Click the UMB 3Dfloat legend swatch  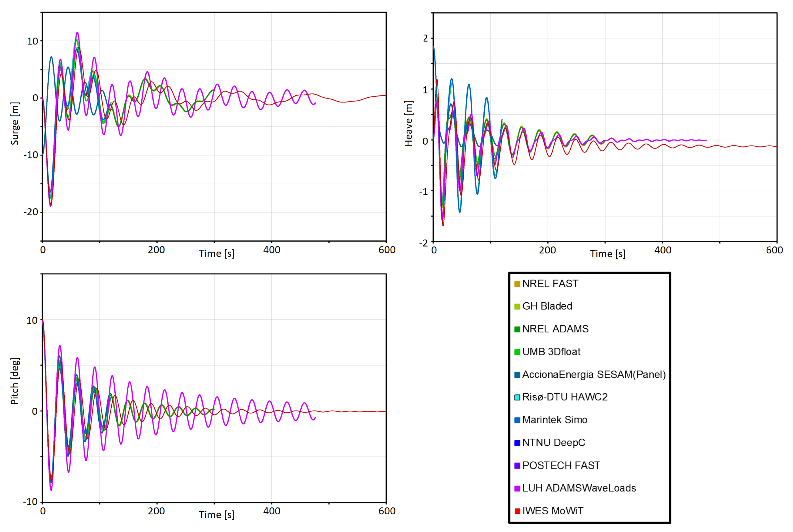pyautogui.click(x=517, y=352)
